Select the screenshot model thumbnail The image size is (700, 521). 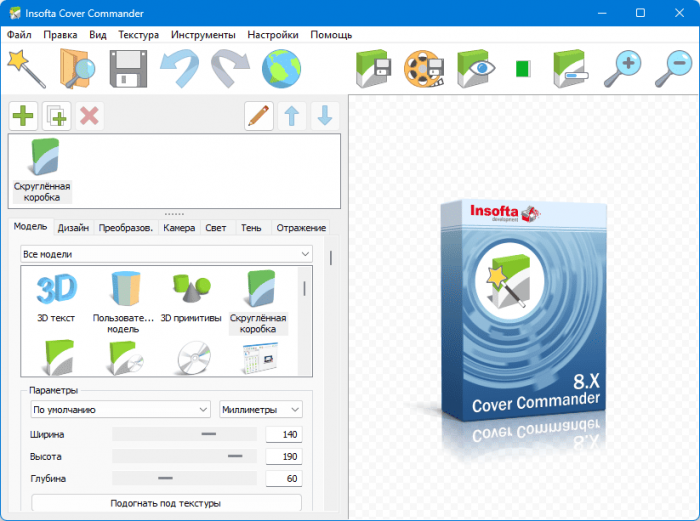pyautogui.click(x=260, y=357)
